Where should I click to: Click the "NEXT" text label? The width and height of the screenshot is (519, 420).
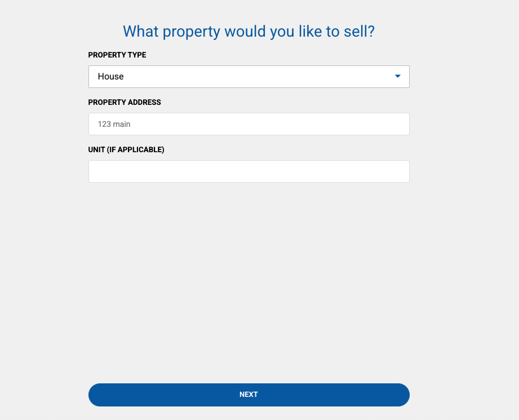click(249, 395)
